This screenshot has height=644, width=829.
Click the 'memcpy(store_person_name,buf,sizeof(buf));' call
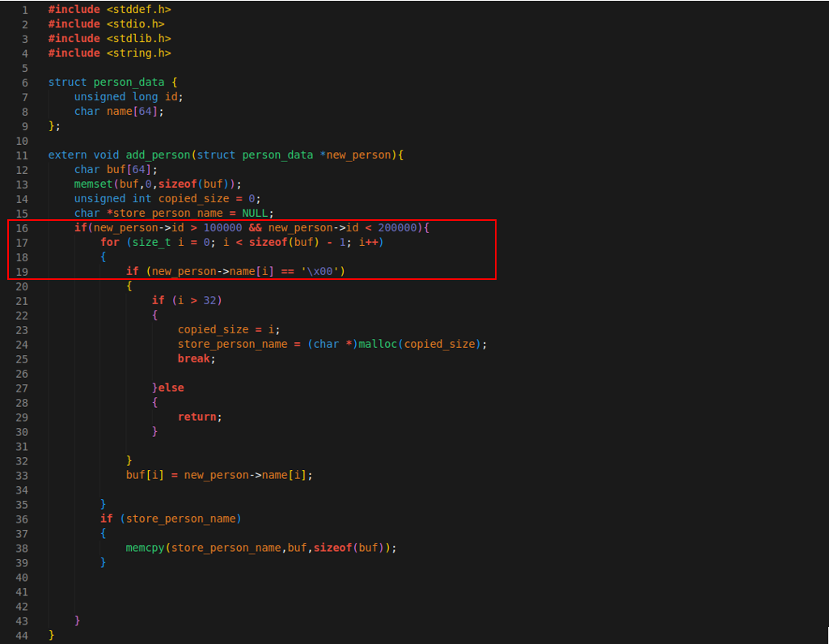point(261,548)
